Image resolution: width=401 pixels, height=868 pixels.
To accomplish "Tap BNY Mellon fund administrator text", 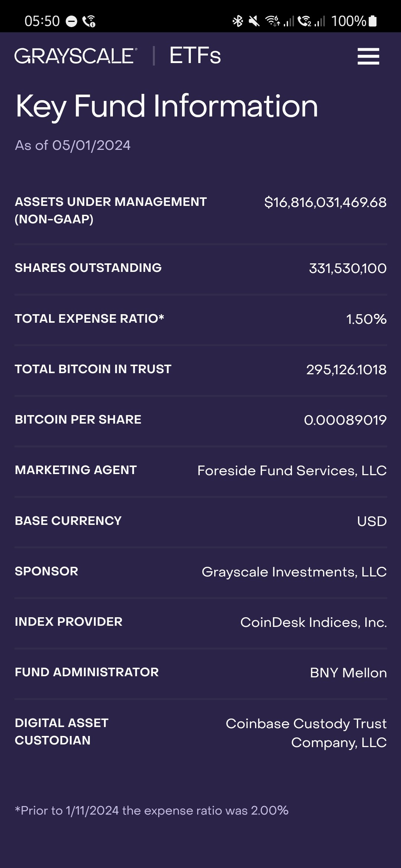I will (348, 673).
